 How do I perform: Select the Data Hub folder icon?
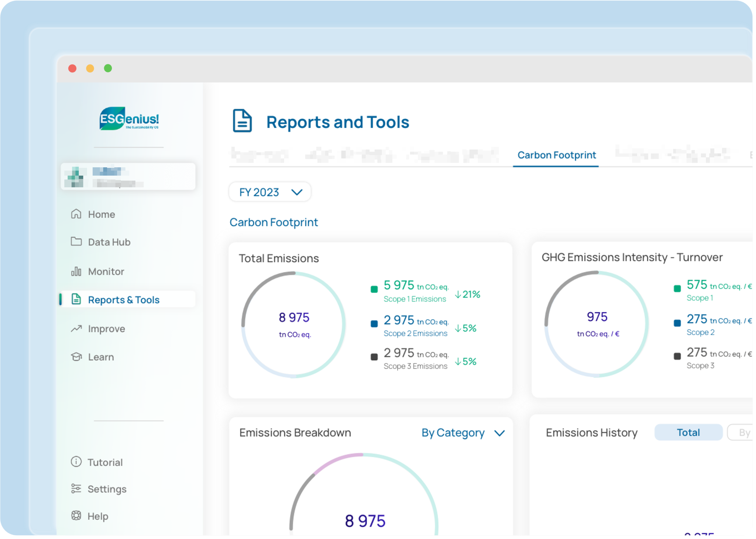[76, 242]
